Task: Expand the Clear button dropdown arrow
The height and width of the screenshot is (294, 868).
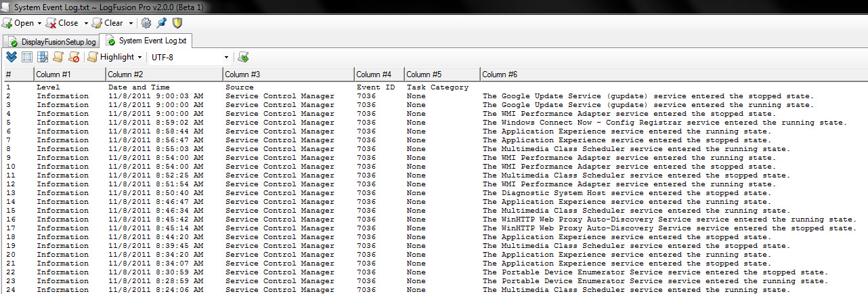Action: (131, 24)
